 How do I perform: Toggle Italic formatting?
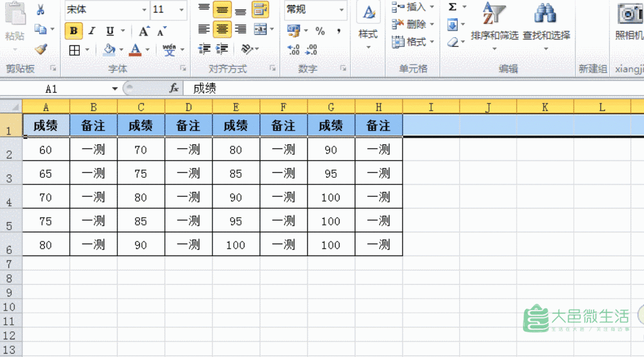coord(92,31)
